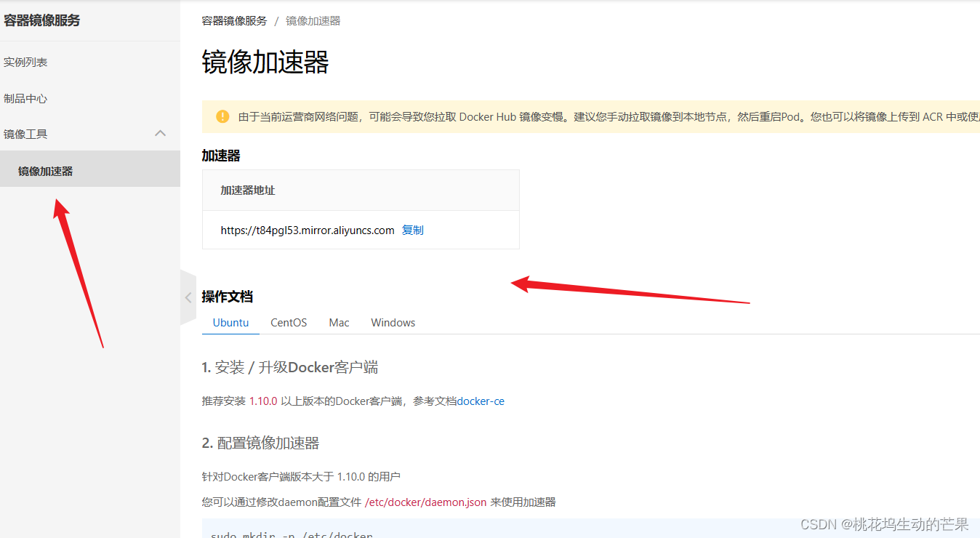980x538 pixels.
Task: Go to 容器镜像服务 in the breadcrumb
Action: pyautogui.click(x=234, y=21)
